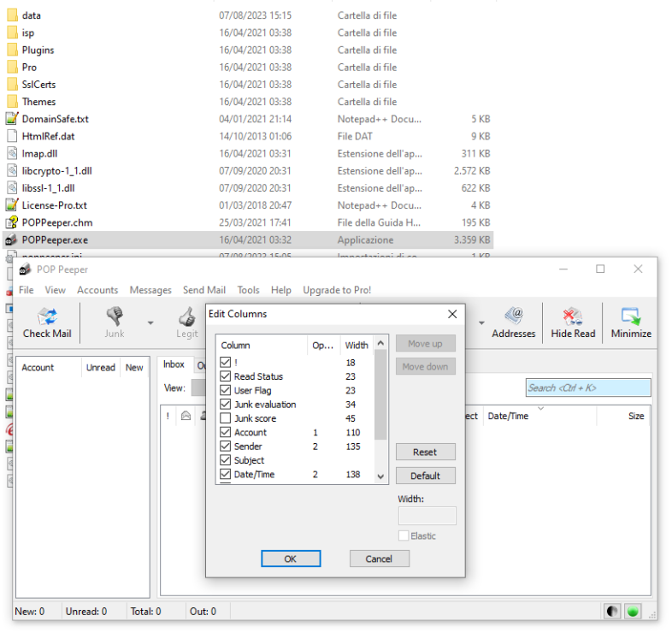Uncheck the '!' column checkbox
This screenshot has height=633, width=672.
[x=226, y=362]
